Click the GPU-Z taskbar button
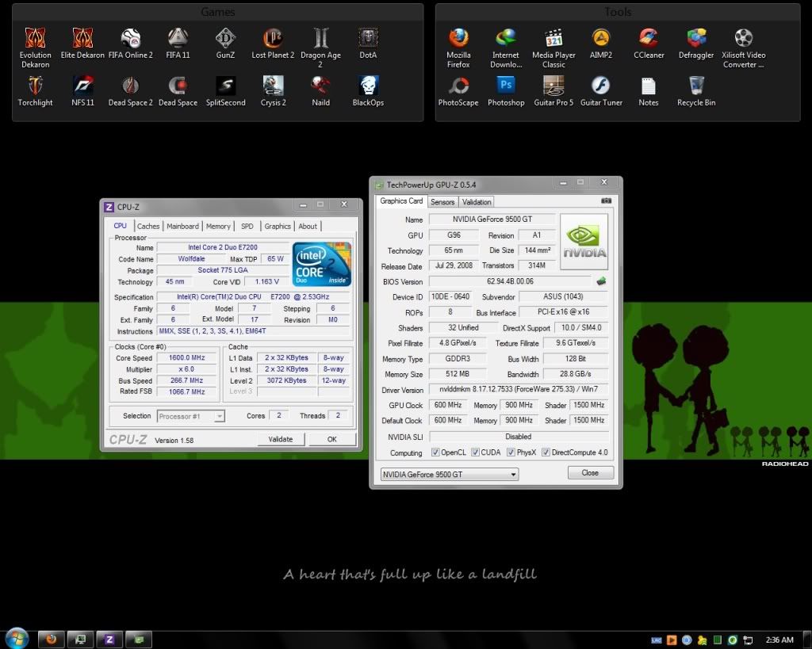This screenshot has width=812, height=649. [139, 639]
